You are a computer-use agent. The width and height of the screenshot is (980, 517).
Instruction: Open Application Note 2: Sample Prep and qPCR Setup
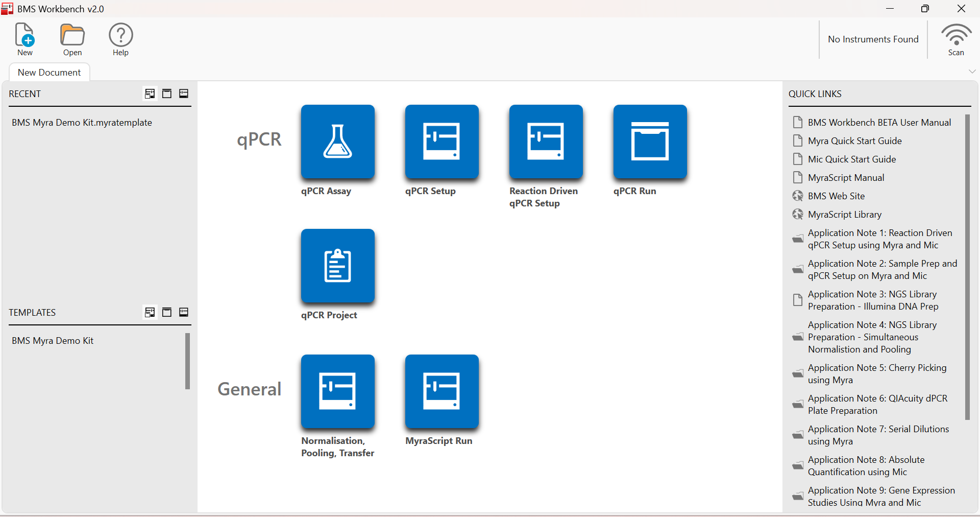pyautogui.click(x=883, y=270)
